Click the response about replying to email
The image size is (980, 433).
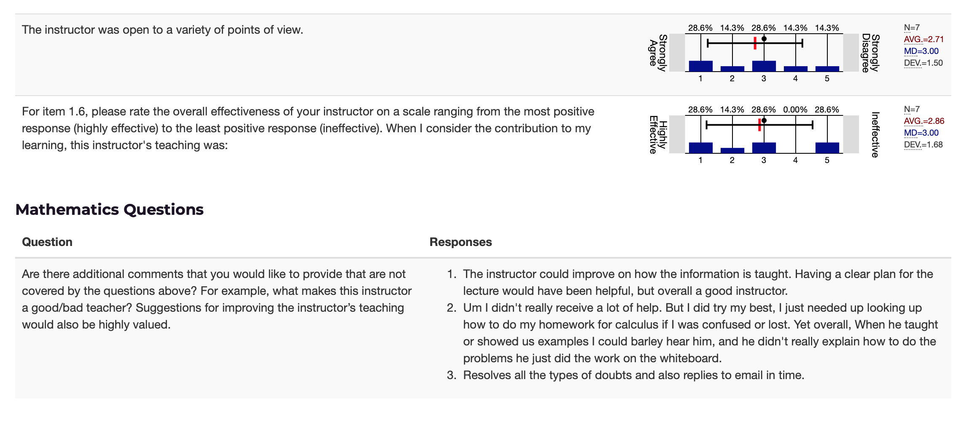pos(633,375)
